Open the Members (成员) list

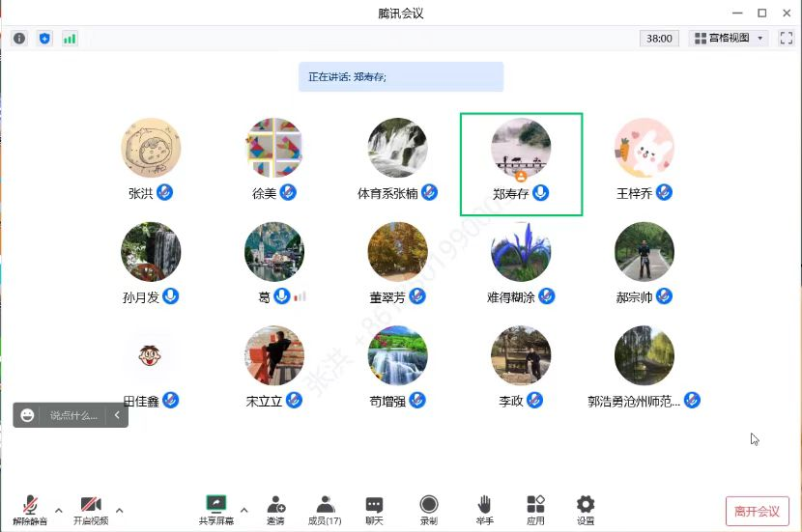click(x=325, y=510)
